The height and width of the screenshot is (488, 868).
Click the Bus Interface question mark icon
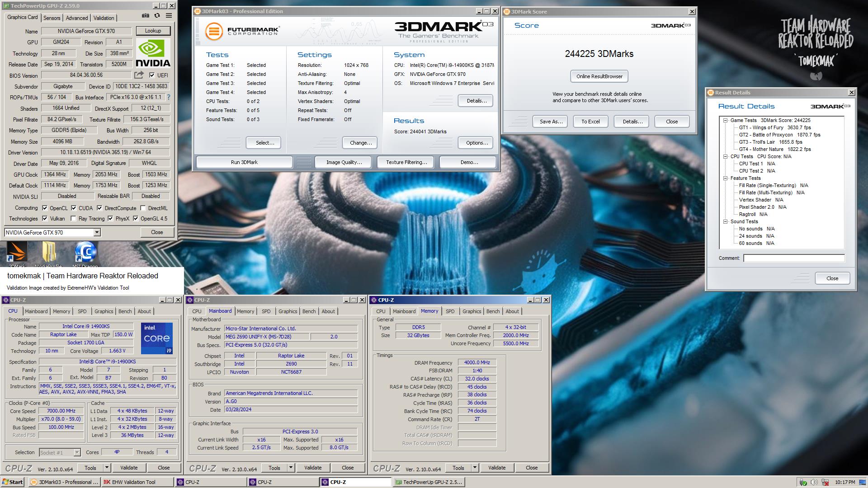[169, 97]
